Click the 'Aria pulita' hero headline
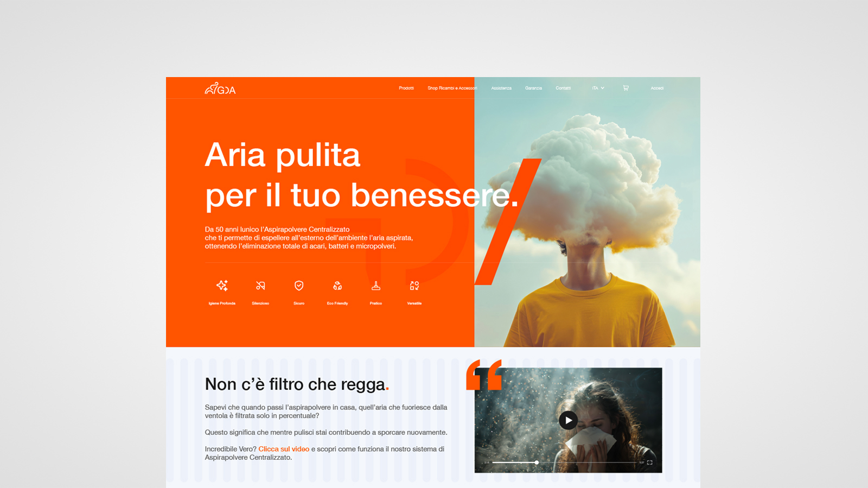 (x=282, y=155)
